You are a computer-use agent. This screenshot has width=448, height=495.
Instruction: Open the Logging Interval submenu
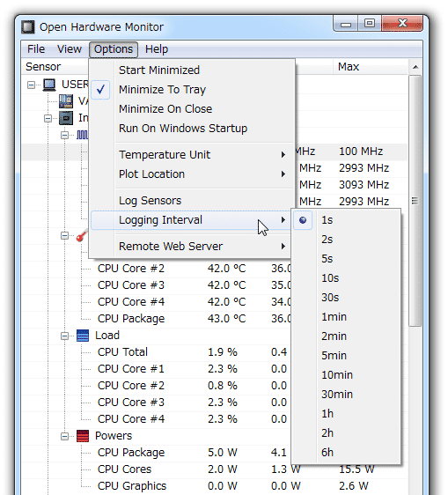pos(191,220)
